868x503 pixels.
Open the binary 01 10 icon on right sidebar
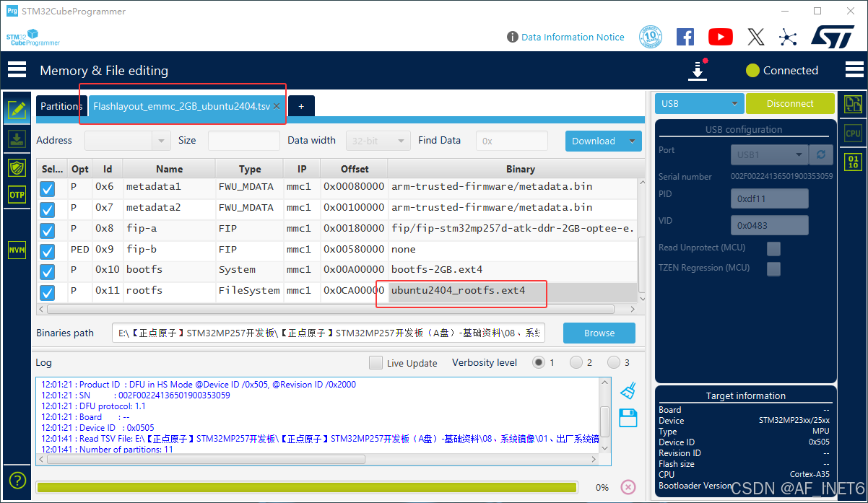(853, 161)
